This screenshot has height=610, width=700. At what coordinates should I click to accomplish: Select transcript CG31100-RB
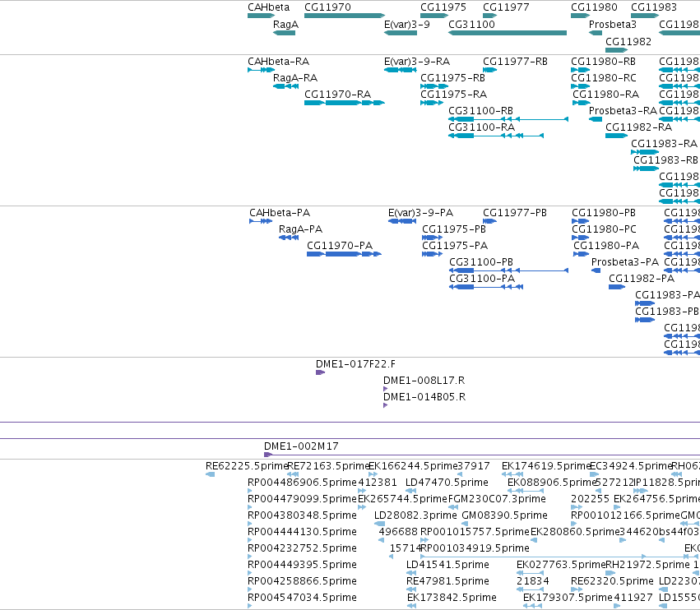click(508, 119)
